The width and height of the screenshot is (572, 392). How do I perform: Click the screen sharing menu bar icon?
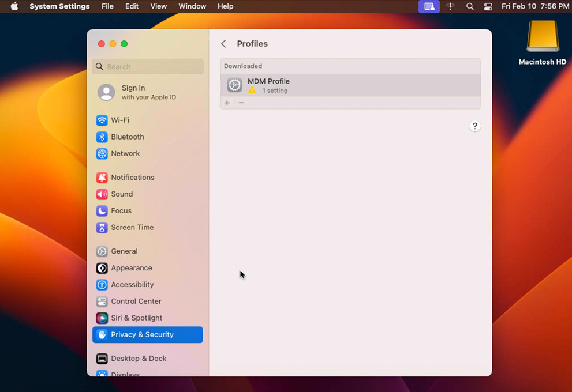(x=429, y=6)
